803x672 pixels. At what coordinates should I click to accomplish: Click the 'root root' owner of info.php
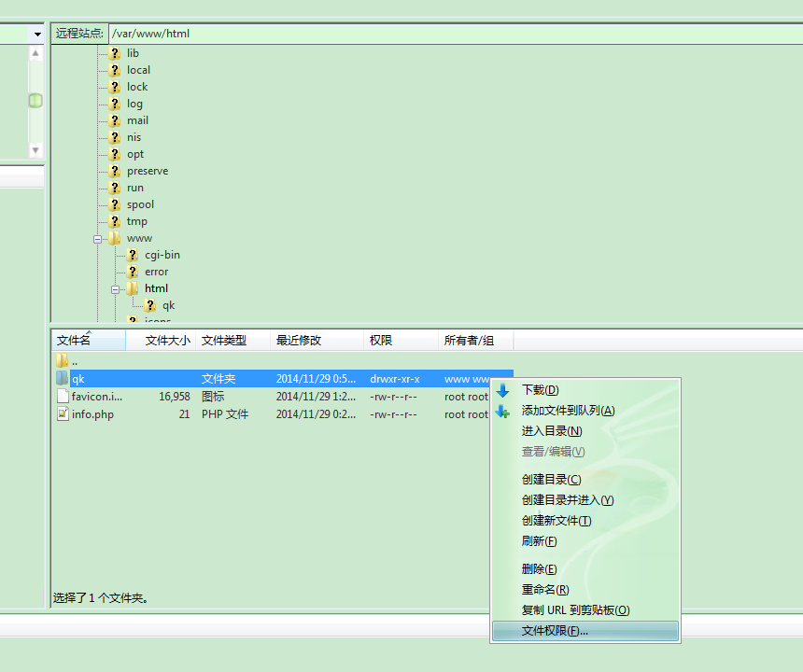pos(466,414)
